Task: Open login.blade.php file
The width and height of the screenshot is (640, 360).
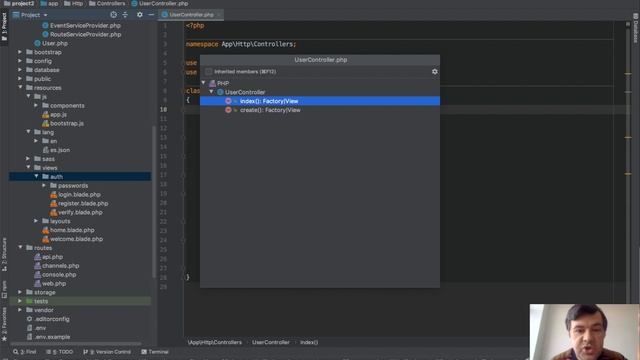Action: point(79,195)
